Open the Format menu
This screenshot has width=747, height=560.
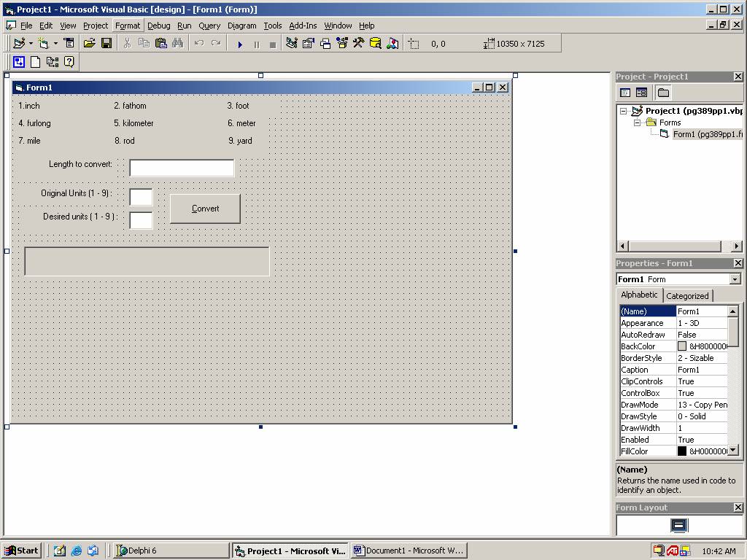point(127,26)
